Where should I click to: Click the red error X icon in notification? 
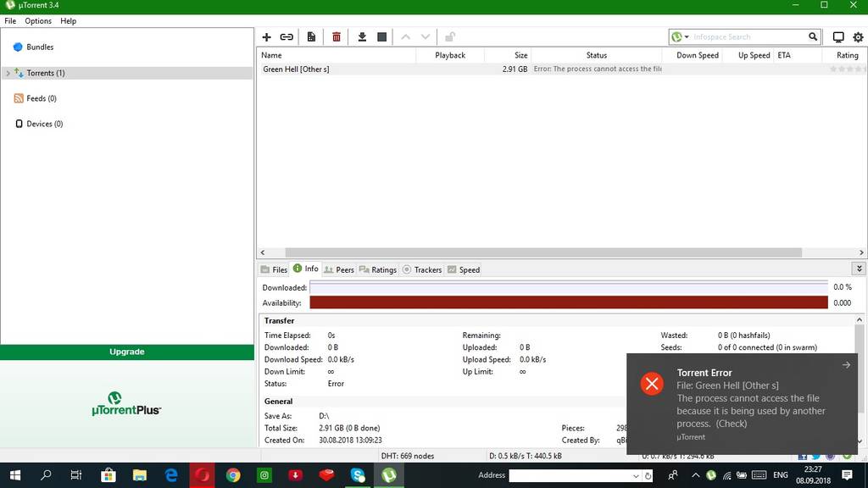click(652, 384)
